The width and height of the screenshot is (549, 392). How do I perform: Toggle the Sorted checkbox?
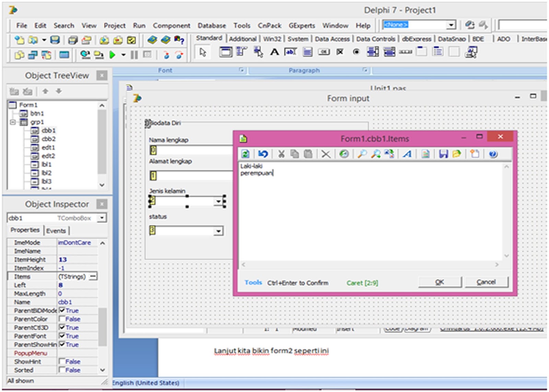(62, 370)
